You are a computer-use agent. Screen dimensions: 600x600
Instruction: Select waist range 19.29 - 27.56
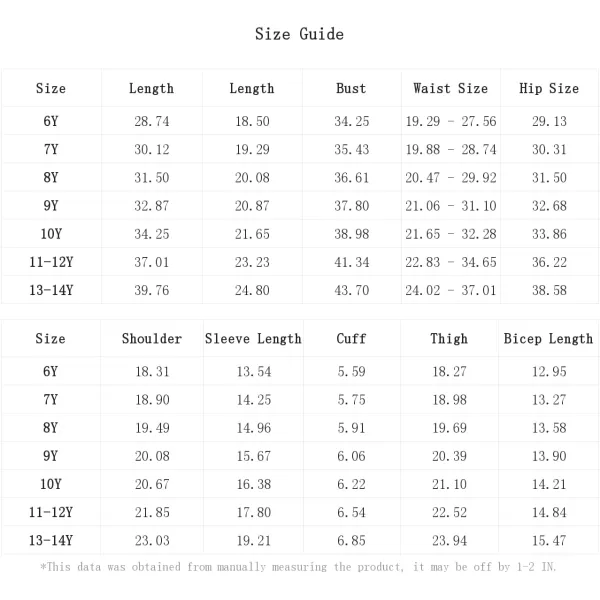(x=450, y=121)
